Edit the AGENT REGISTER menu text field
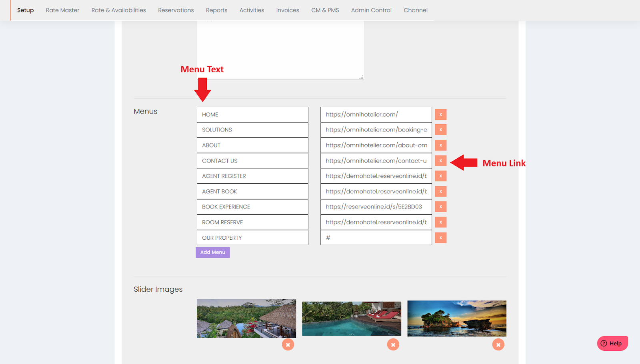The height and width of the screenshot is (364, 640). 252,176
